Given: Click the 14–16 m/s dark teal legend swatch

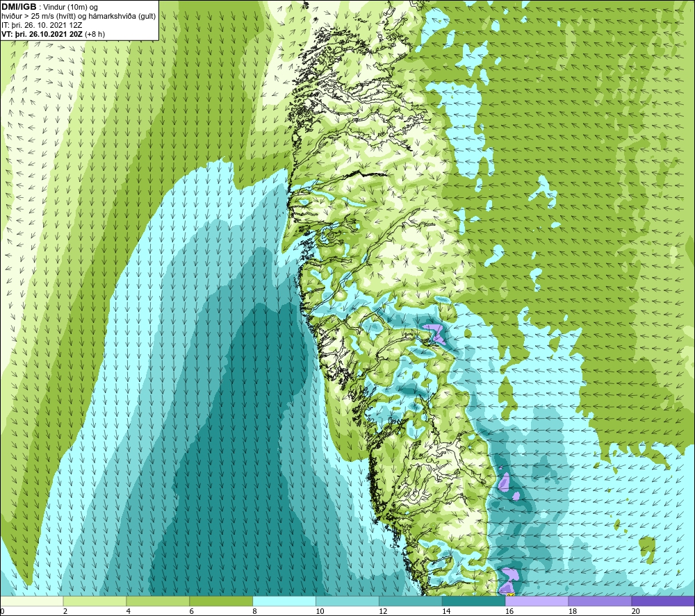Looking at the screenshot, I should [474, 601].
